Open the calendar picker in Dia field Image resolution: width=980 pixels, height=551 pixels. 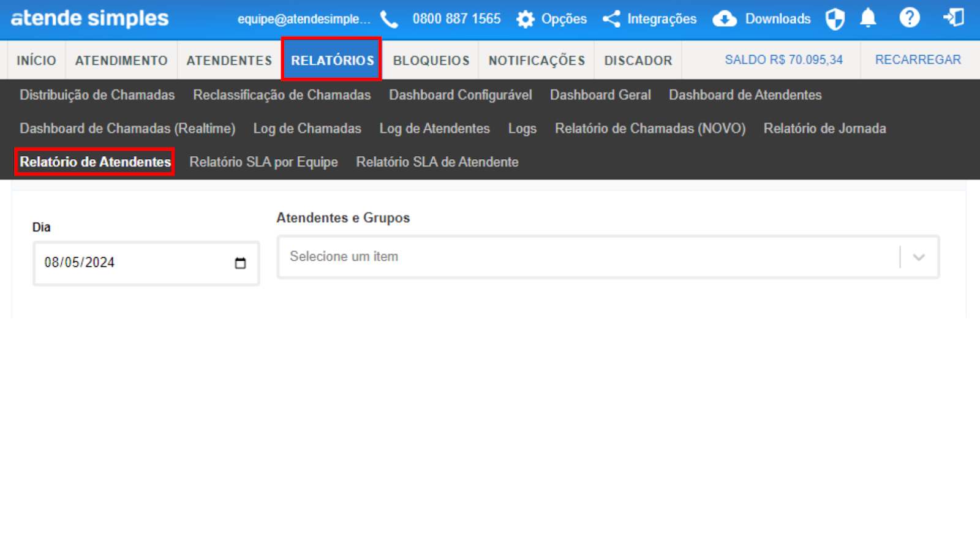pyautogui.click(x=240, y=263)
